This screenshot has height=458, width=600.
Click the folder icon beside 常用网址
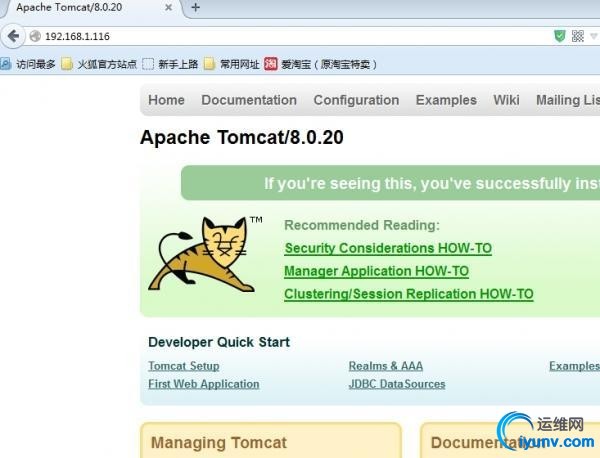pos(209,64)
